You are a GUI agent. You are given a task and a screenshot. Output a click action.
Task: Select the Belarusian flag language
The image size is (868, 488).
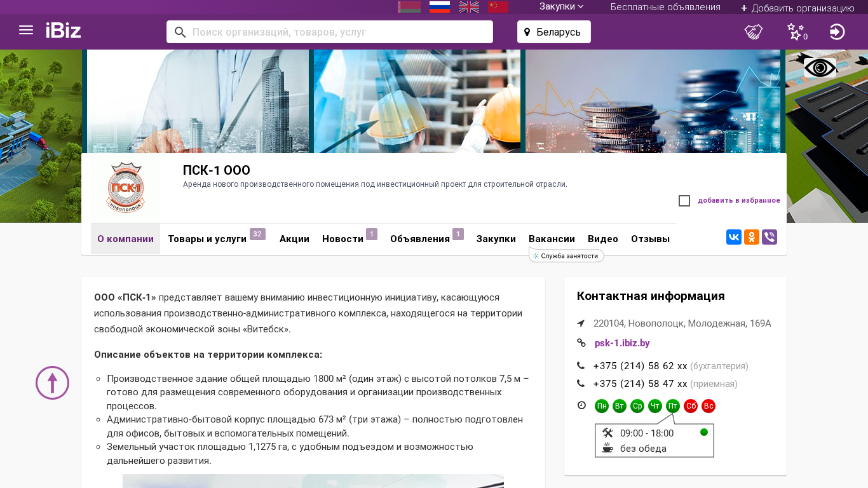409,7
